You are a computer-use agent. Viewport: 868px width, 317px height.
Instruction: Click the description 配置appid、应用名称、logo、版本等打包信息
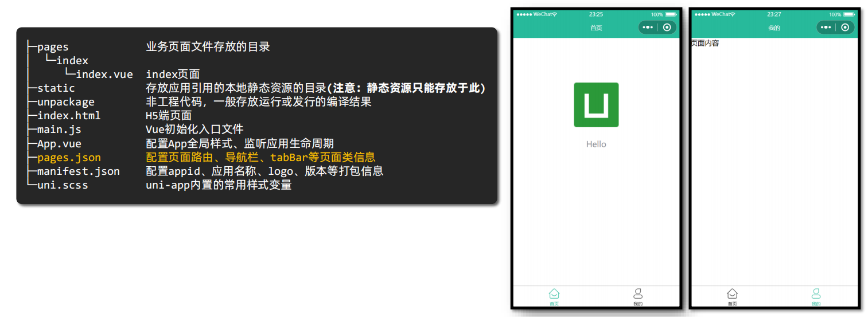click(x=265, y=171)
